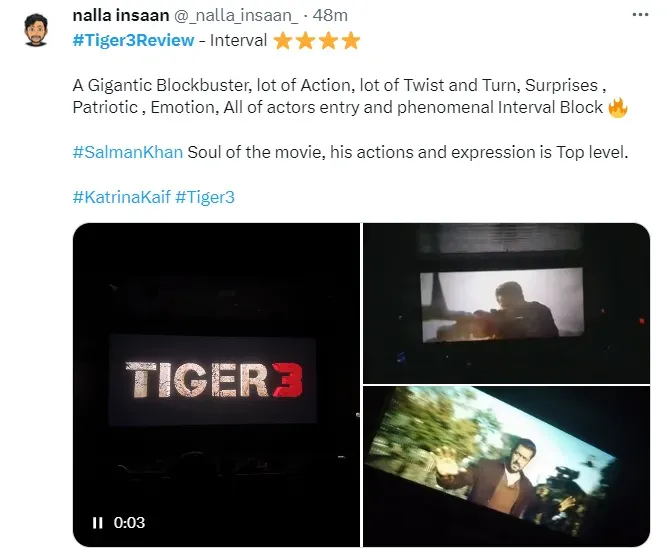Click the 0:03 video time indicator
Image resolution: width=668 pixels, height=555 pixels.
(x=129, y=523)
